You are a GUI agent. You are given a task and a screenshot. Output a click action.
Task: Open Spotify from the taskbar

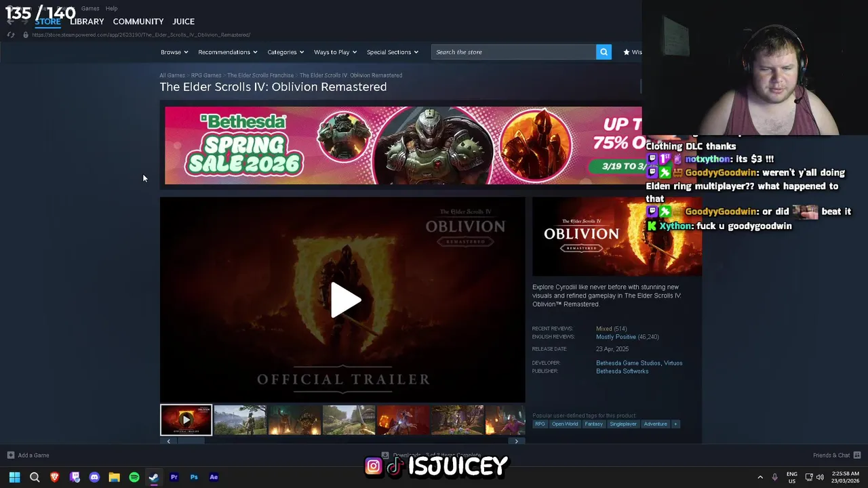(x=134, y=477)
